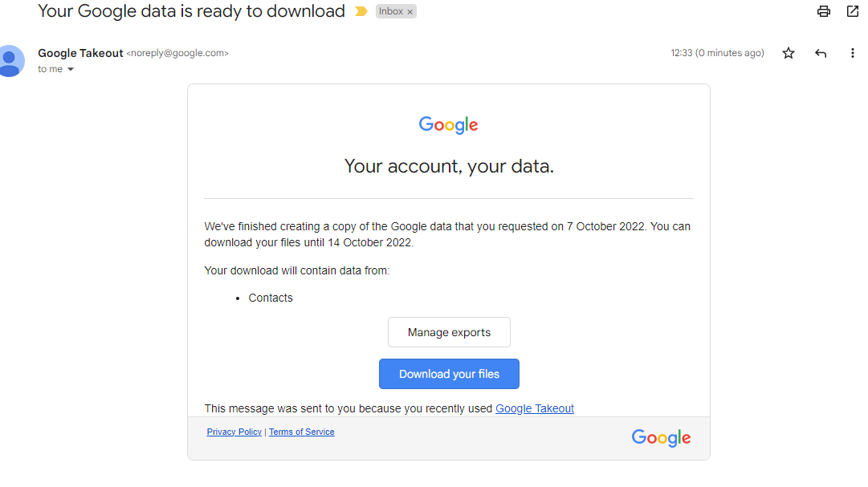Viewport: 868px width, 487px height.
Task: Click the sender's avatar circle
Action: [11, 61]
